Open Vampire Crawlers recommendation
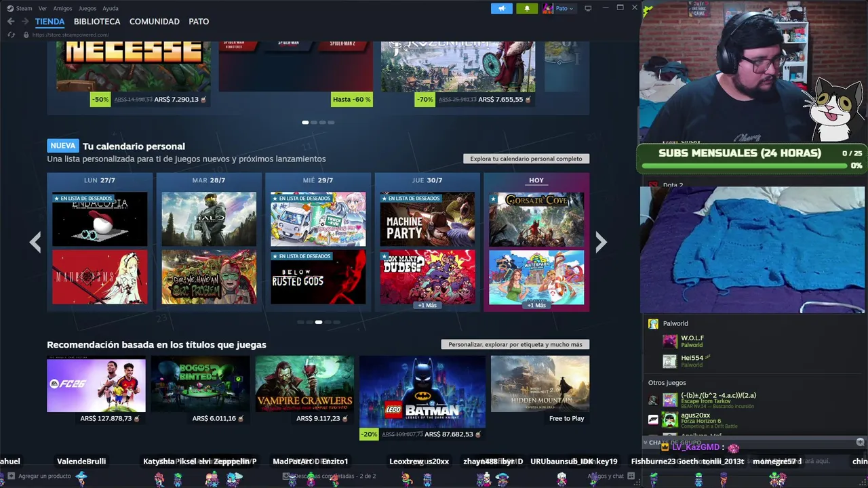Image resolution: width=868 pixels, height=488 pixels. pyautogui.click(x=304, y=384)
